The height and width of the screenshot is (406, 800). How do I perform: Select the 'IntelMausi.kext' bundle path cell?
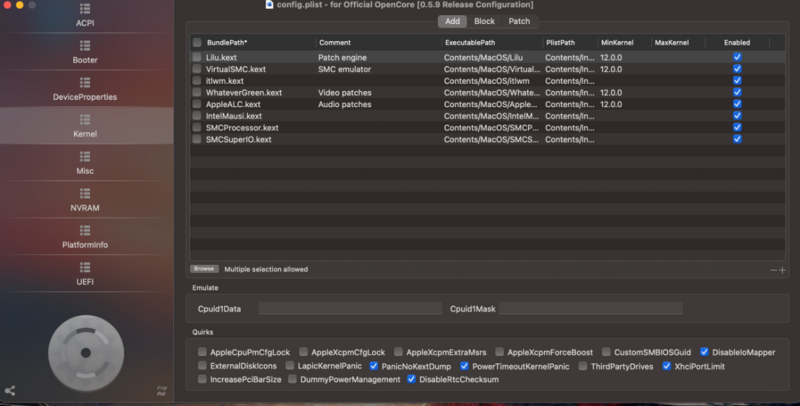pos(234,116)
